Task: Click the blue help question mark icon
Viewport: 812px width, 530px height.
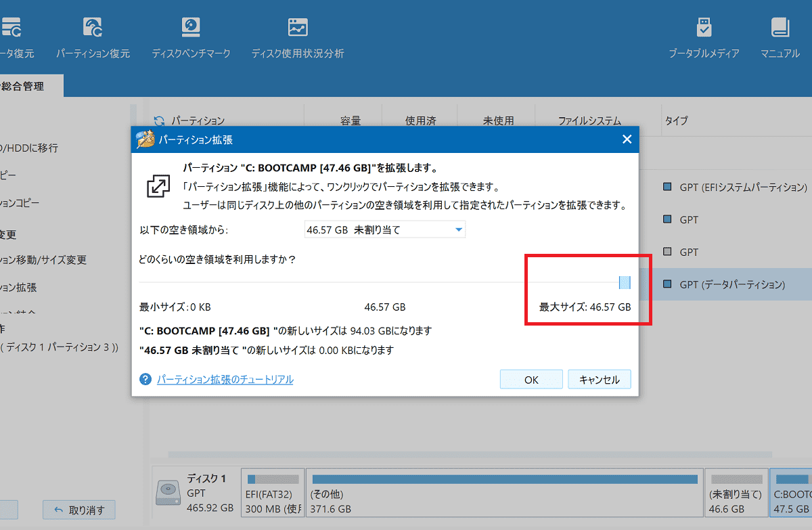Action: 145,379
